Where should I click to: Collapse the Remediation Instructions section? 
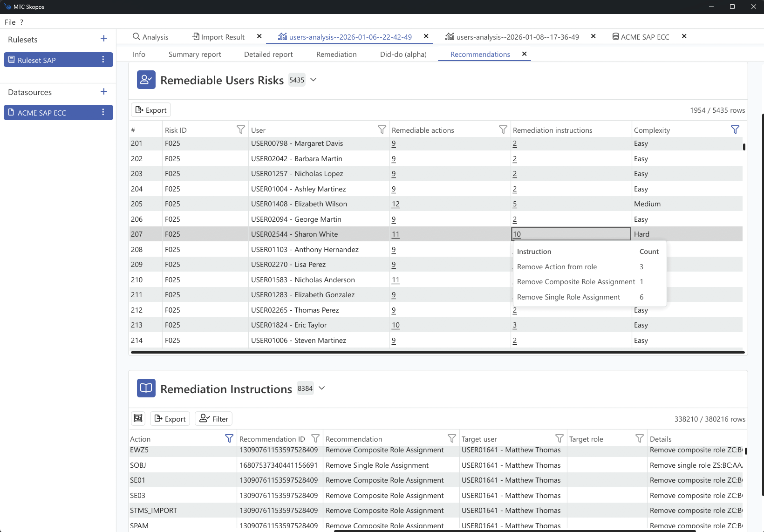point(321,388)
